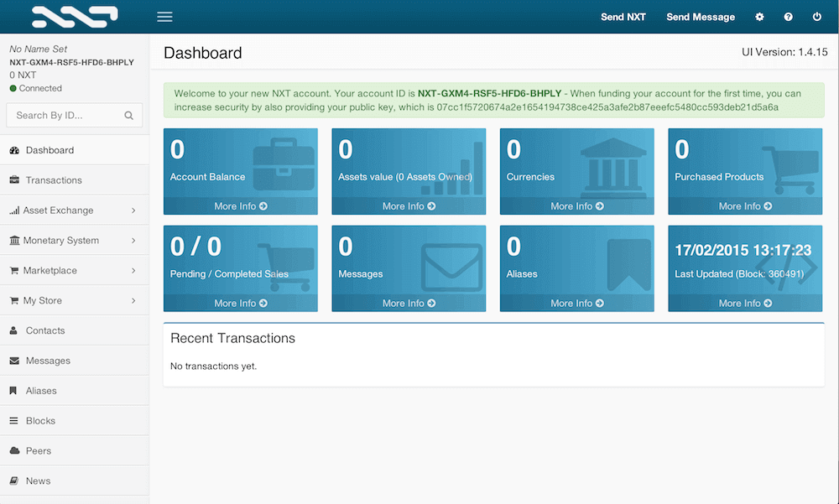Viewport: 839px width, 504px height.
Task: Click the Asset Exchange bar chart icon
Action: tap(14, 210)
